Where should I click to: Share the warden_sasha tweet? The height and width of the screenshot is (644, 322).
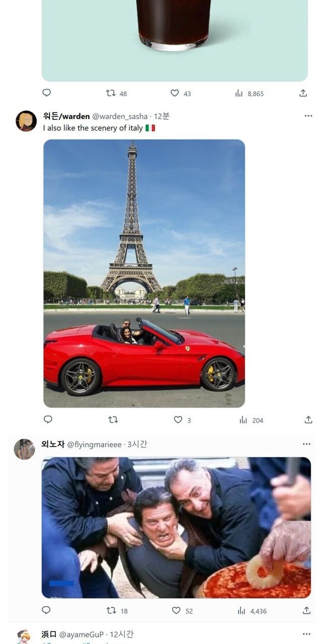tap(308, 420)
